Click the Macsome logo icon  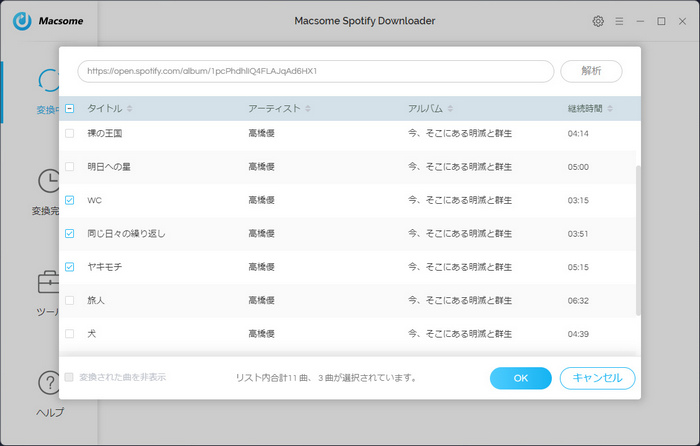22,21
